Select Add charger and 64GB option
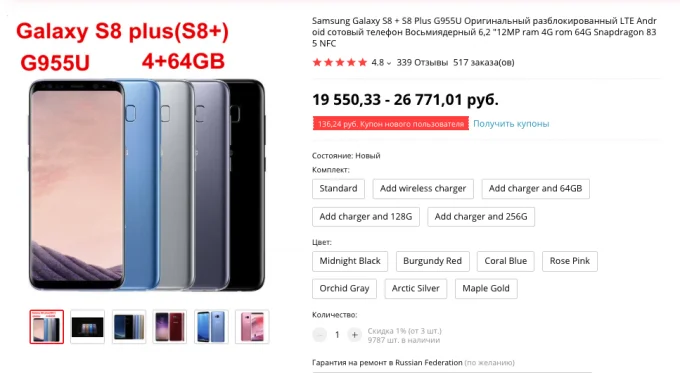 pos(535,189)
